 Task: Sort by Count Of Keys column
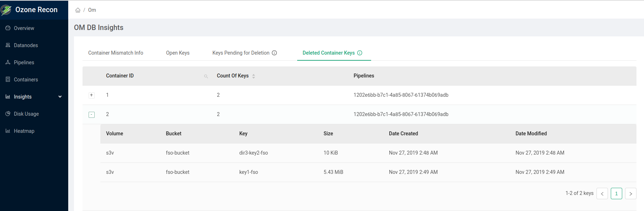click(x=253, y=76)
